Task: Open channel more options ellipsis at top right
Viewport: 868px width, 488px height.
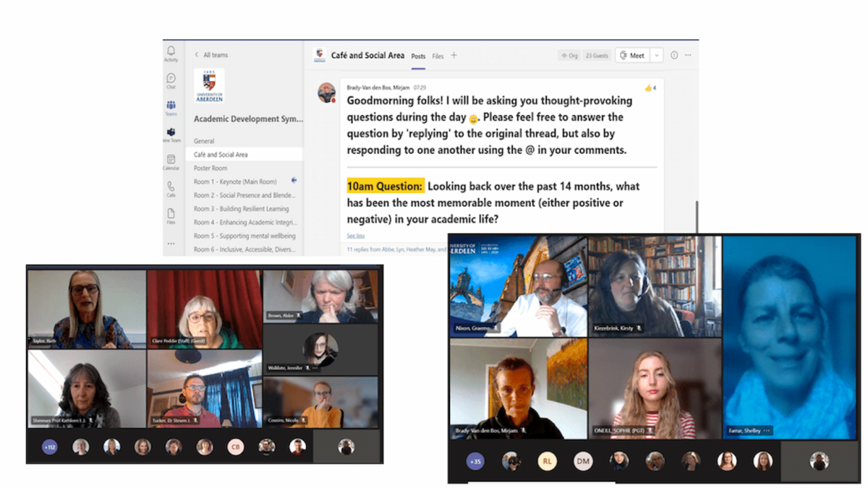Action: tap(688, 55)
